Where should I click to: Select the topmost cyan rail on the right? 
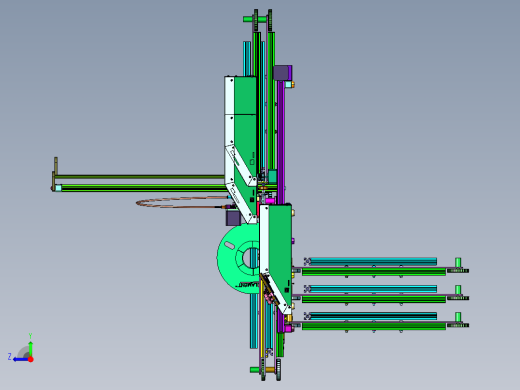pyautogui.click(x=373, y=261)
